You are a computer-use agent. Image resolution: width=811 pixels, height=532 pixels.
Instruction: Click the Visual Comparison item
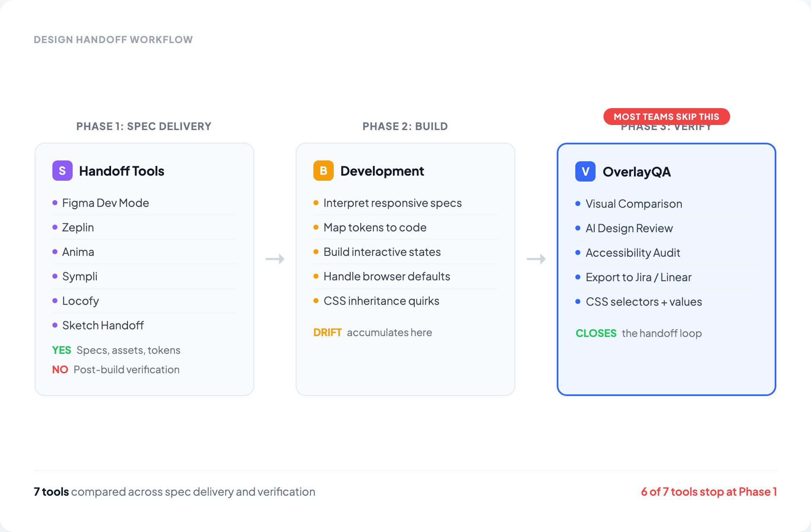point(667,204)
